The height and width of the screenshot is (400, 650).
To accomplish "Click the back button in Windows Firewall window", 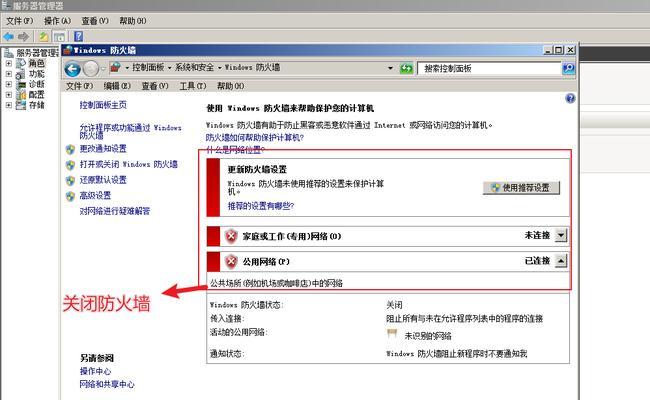I will click(x=73, y=68).
